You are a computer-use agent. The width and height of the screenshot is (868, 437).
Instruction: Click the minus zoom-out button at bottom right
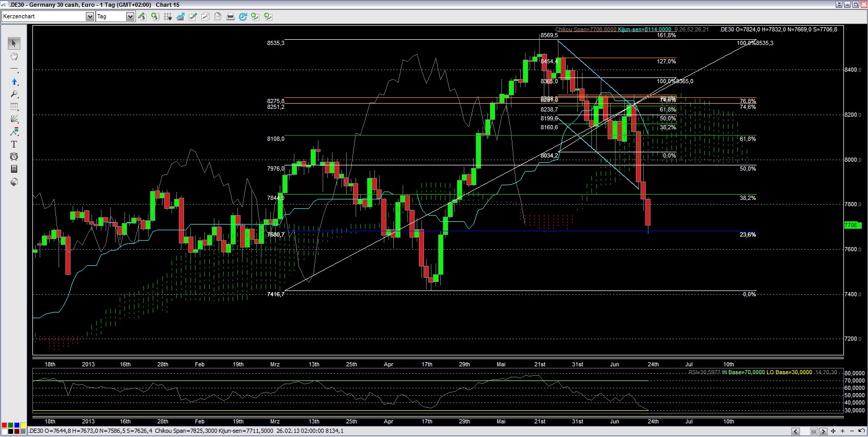pyautogui.click(x=852, y=431)
